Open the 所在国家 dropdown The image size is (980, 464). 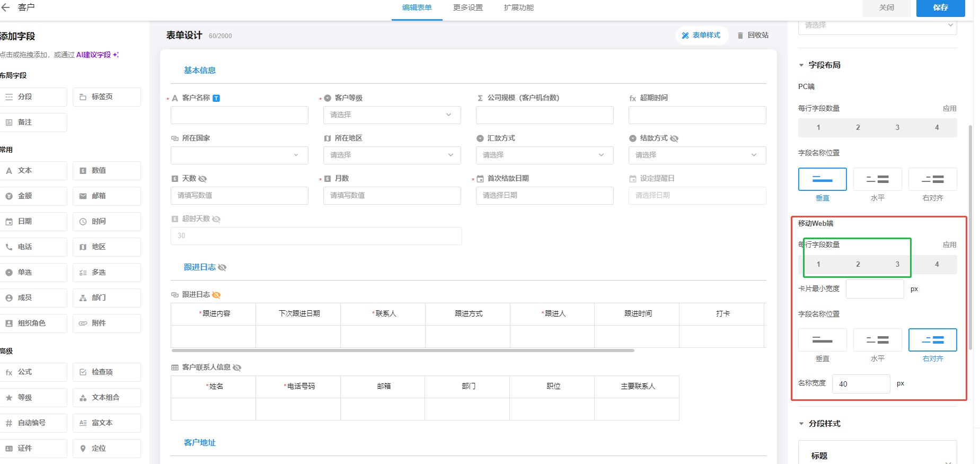tap(240, 155)
